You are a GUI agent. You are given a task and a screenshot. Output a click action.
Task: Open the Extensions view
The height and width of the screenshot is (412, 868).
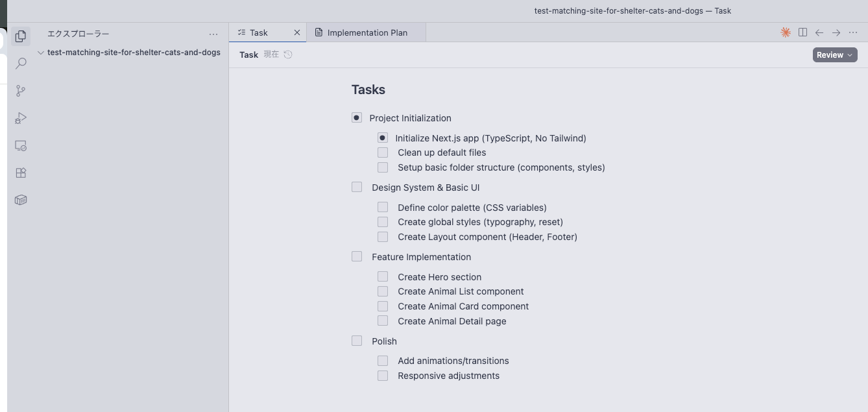21,173
